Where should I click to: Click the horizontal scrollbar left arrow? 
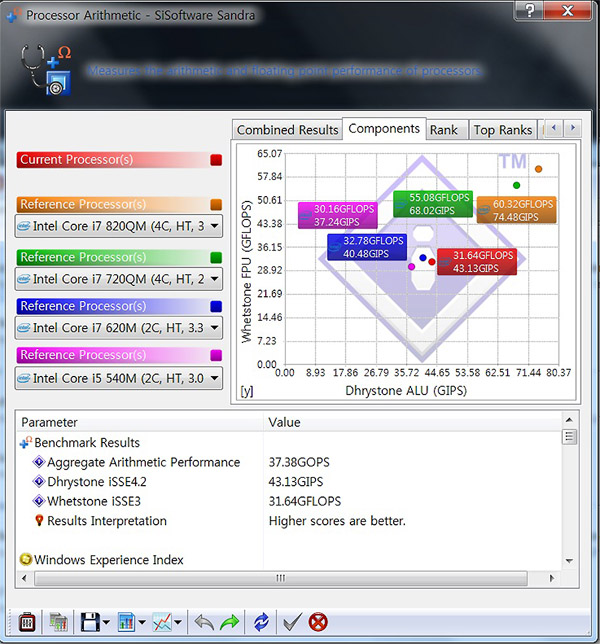pyautogui.click(x=24, y=578)
